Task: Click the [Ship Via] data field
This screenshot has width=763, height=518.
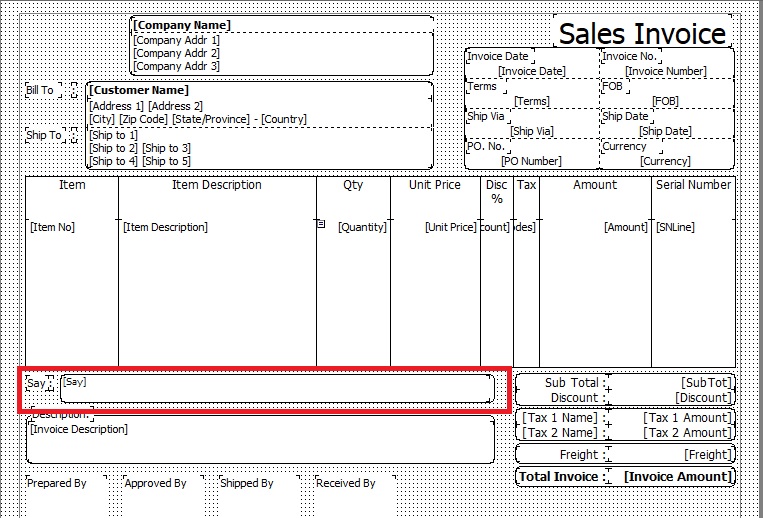Action: (531, 131)
